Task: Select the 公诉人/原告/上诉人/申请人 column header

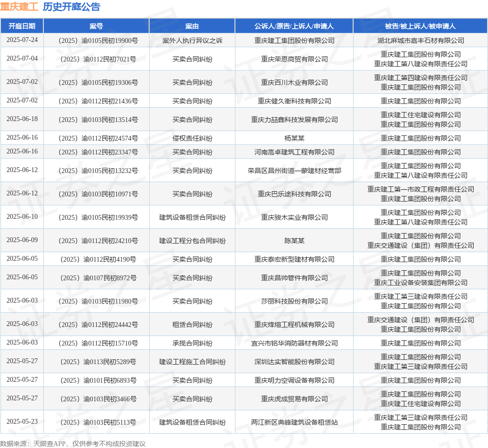Action: [294, 26]
